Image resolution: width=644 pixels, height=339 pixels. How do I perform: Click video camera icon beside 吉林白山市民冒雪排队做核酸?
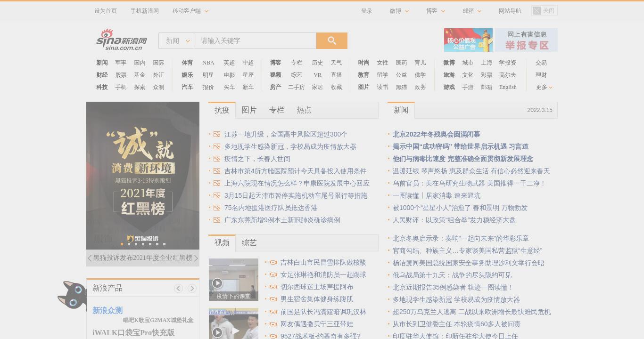point(273,262)
